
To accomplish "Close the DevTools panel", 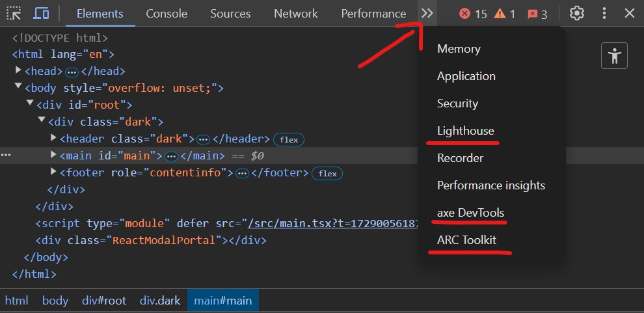I will click(629, 14).
